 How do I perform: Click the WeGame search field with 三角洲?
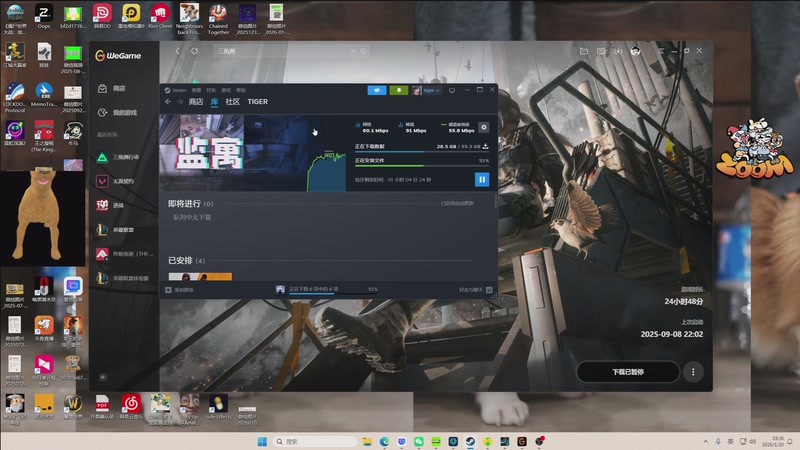[x=290, y=51]
